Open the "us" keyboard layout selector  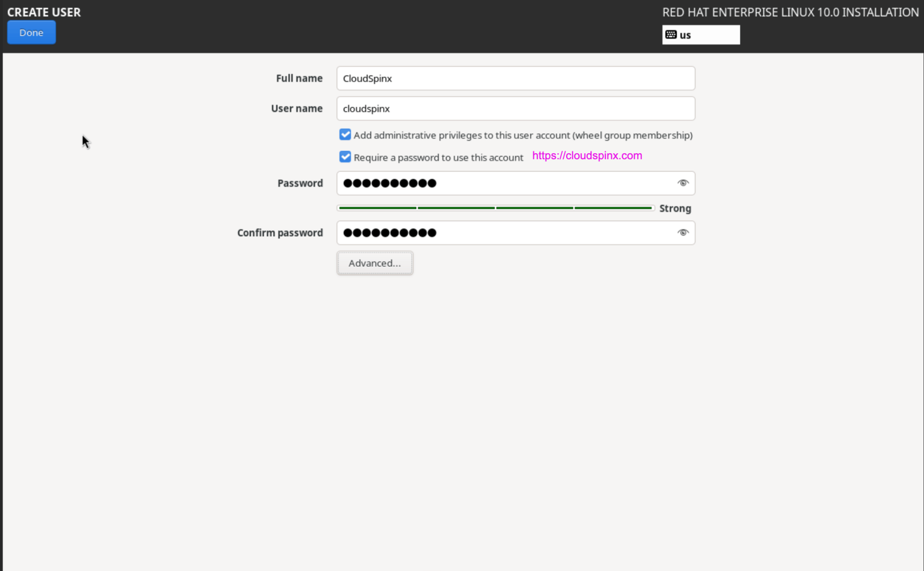[x=701, y=34]
